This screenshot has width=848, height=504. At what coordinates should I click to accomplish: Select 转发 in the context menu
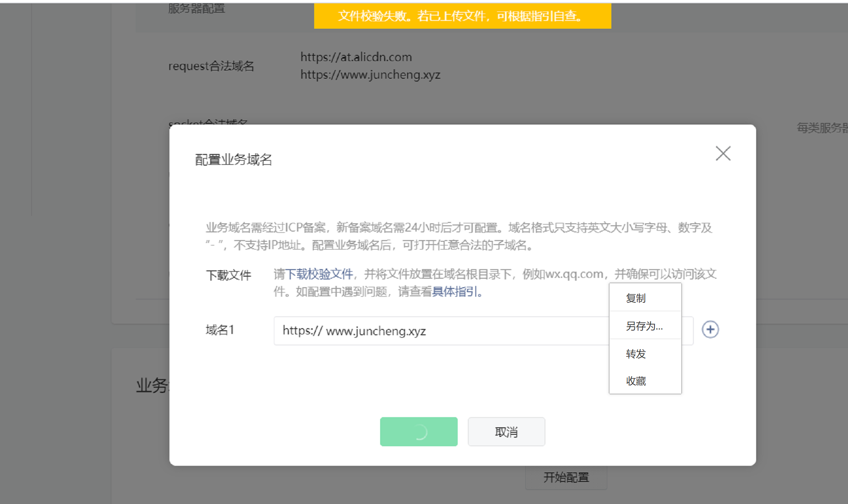pyautogui.click(x=636, y=354)
